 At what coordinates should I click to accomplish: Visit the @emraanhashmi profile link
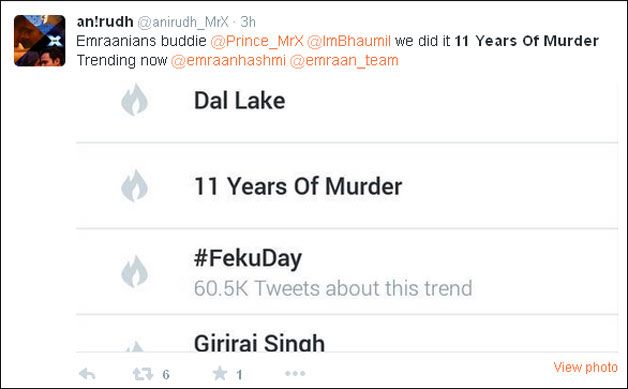[228, 60]
